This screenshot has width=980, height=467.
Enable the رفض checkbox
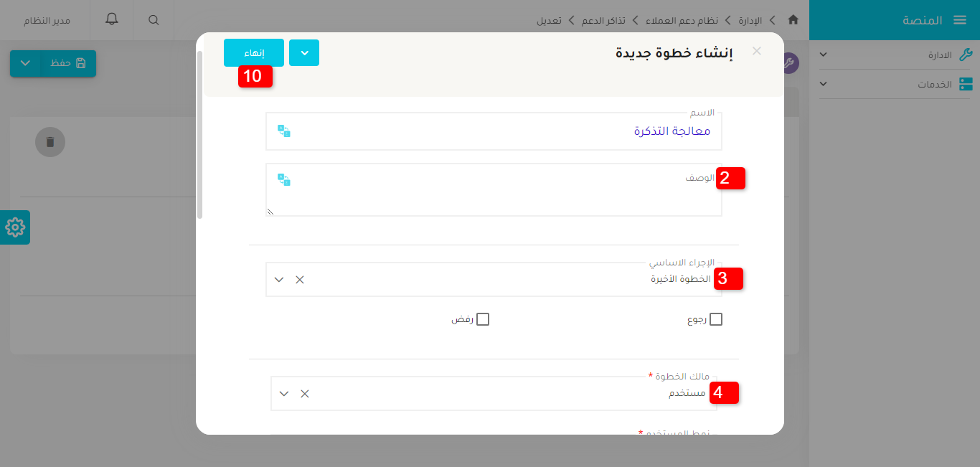point(483,319)
